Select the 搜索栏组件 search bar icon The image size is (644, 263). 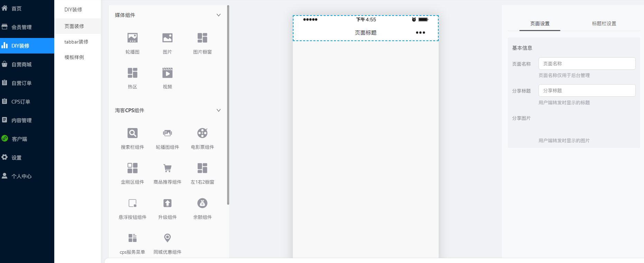(x=132, y=133)
